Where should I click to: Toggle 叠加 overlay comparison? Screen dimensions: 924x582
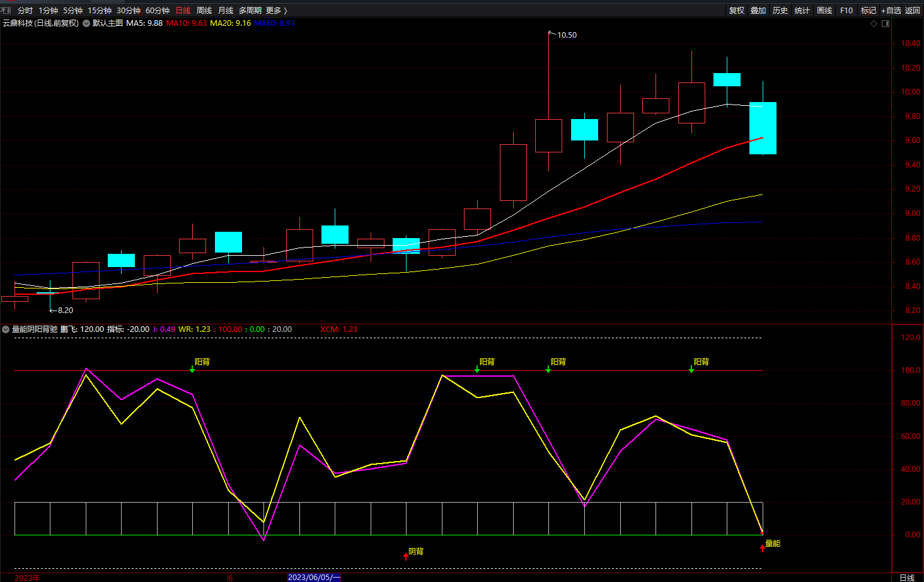pyautogui.click(x=758, y=11)
